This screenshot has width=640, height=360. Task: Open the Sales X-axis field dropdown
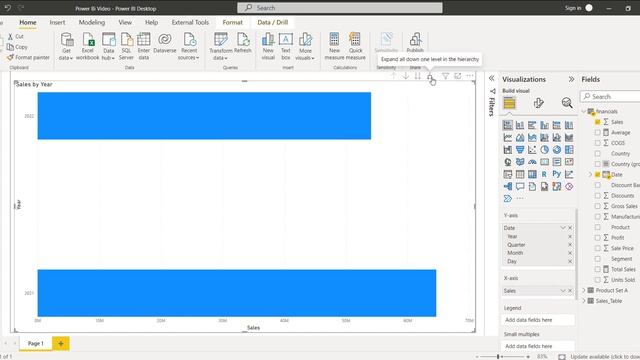point(563,291)
